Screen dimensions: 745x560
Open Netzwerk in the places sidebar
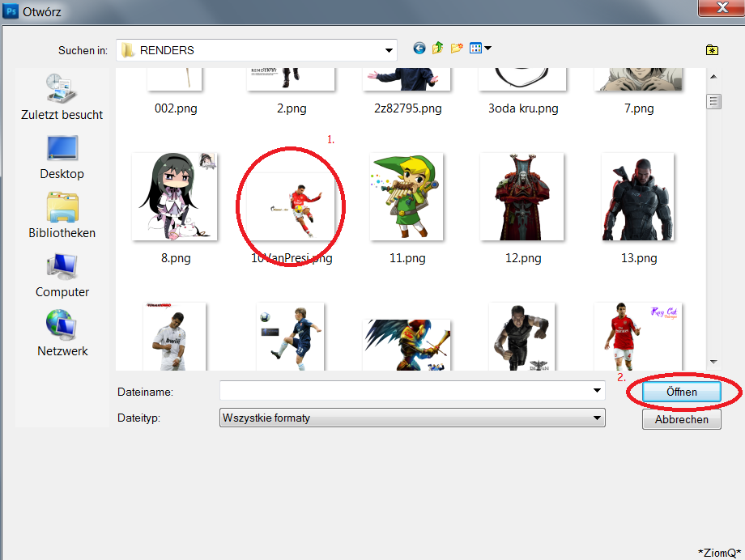coord(62,334)
